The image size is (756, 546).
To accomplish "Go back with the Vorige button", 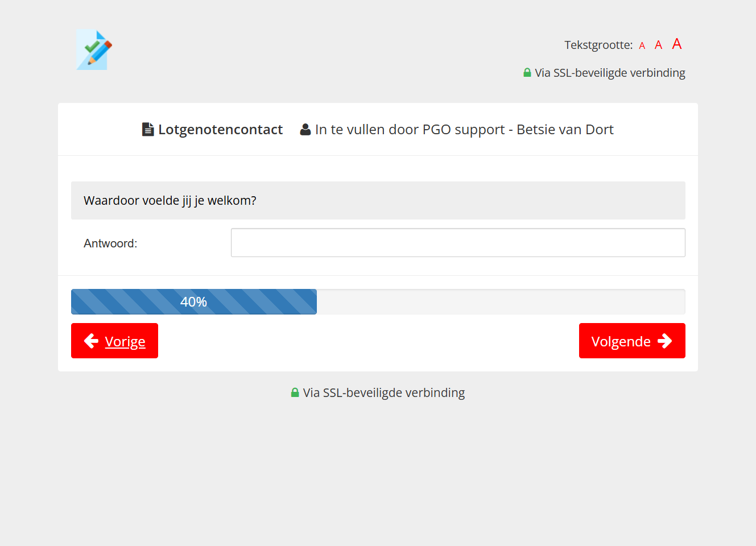I will [114, 341].
